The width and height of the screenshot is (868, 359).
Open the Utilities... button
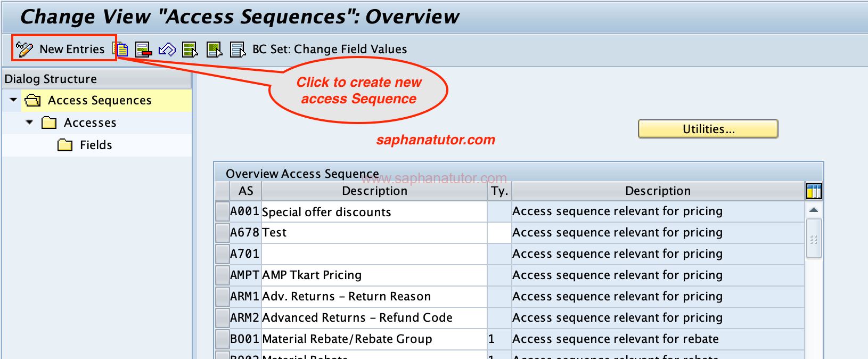[708, 129]
